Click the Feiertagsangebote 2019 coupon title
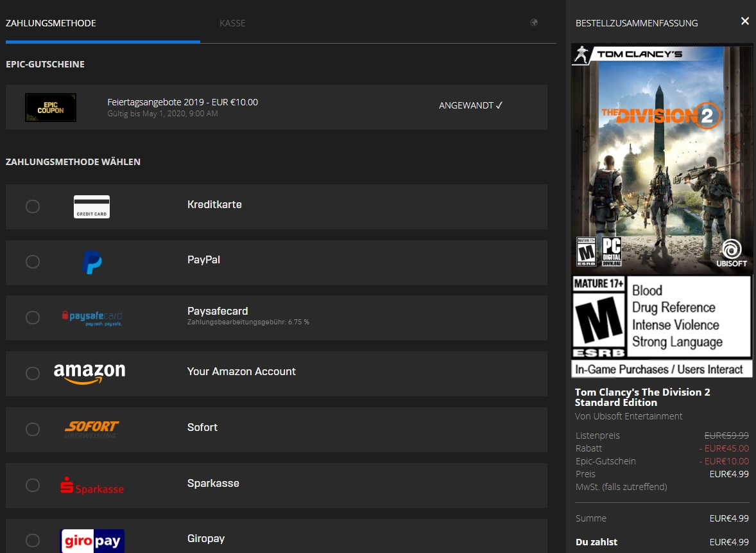Viewport: 756px width, 553px height. (x=183, y=102)
